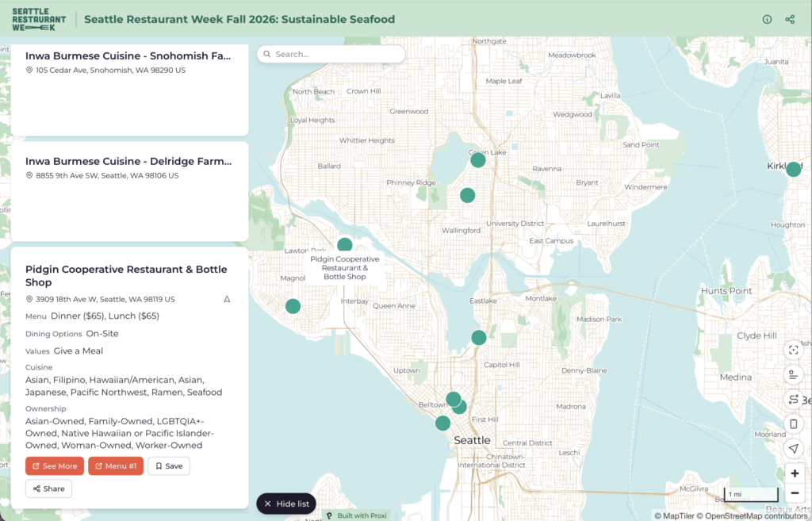
Task: Open the map legend list icon
Action: point(793,374)
